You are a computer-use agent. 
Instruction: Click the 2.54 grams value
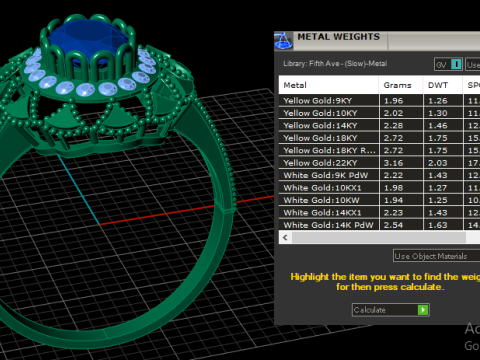point(393,225)
